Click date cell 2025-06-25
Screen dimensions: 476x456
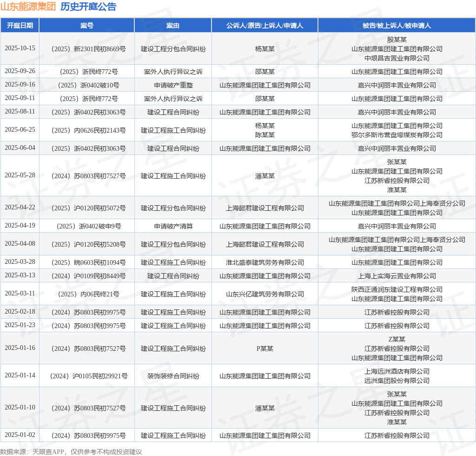[20, 130]
